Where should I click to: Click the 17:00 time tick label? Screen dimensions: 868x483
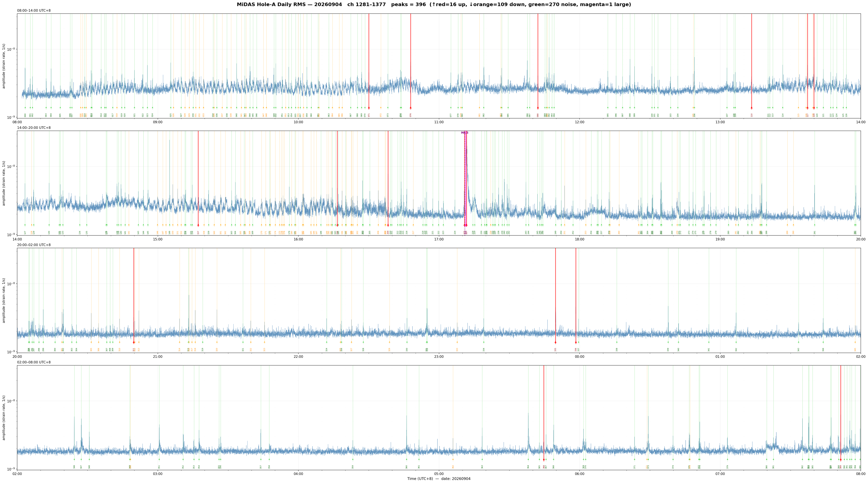point(439,239)
